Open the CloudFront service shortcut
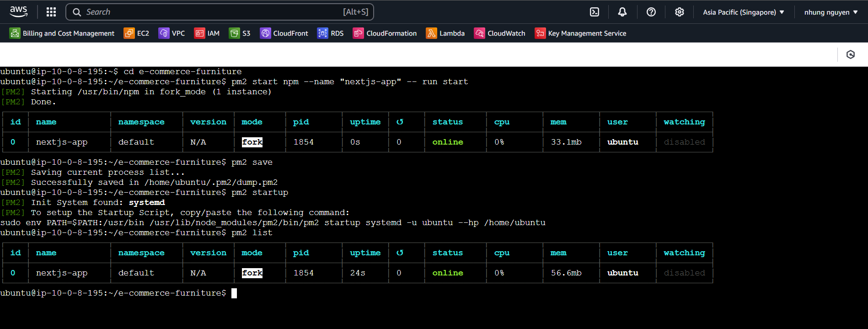 [284, 33]
